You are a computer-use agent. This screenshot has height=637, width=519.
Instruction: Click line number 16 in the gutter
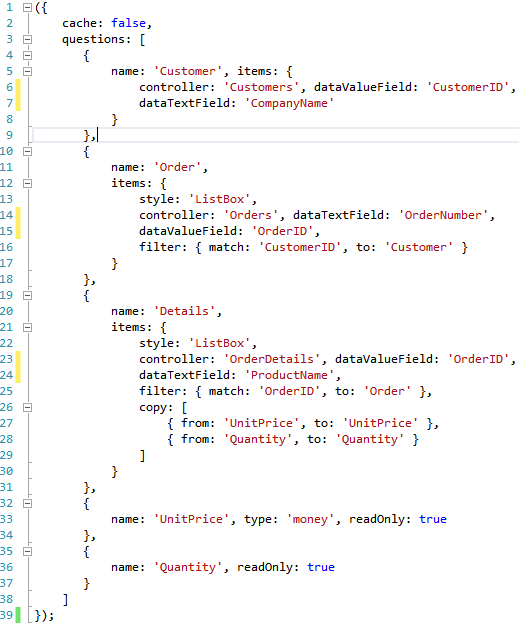6,247
